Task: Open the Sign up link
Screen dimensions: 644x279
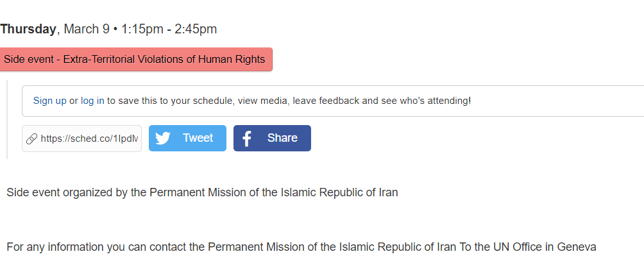Action: (49, 101)
